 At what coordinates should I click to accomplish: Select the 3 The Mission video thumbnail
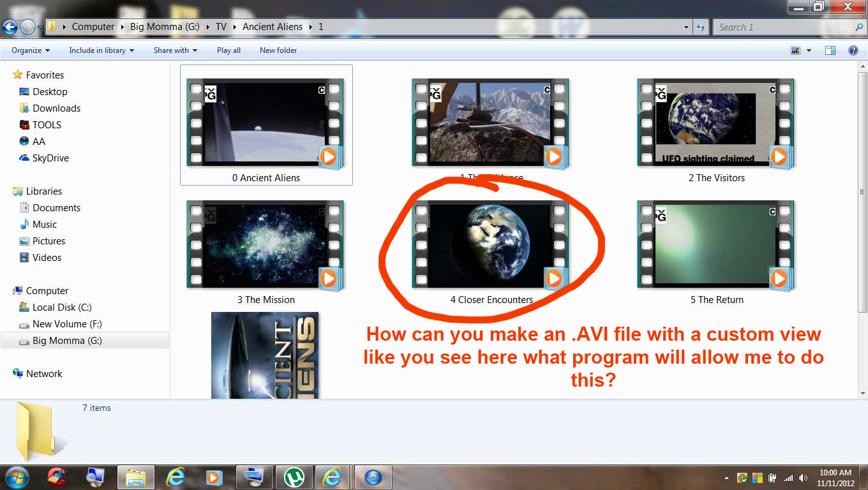coord(266,244)
